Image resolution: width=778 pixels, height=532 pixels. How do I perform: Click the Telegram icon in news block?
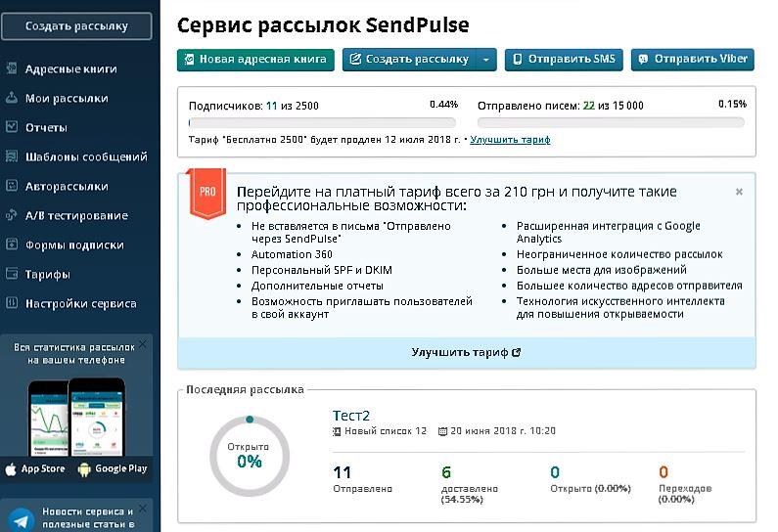[x=21, y=520]
